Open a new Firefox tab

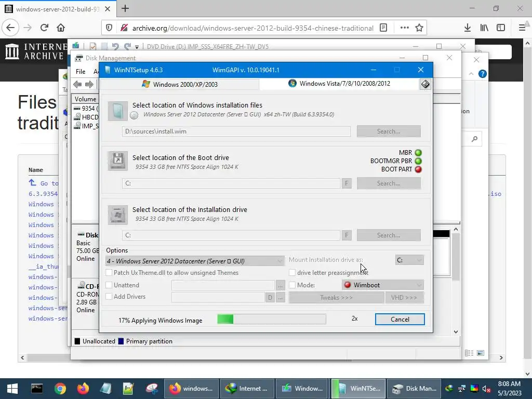tap(125, 8)
